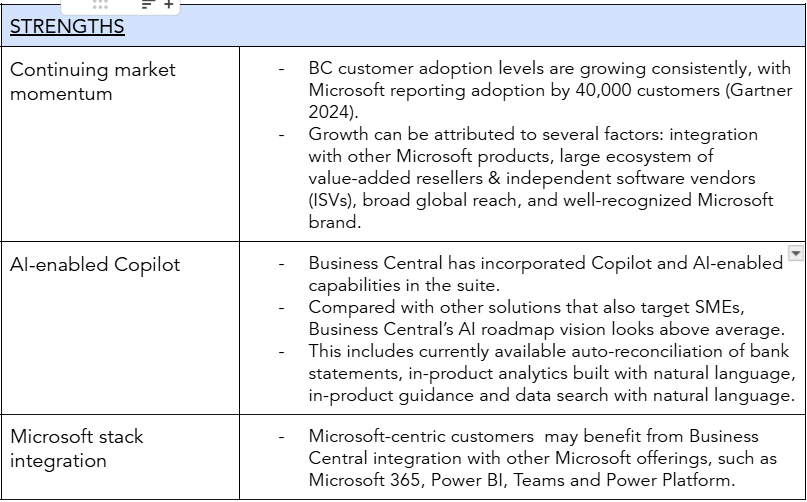The height and width of the screenshot is (502, 807).
Task: Select the 'Continuing market momentum' cell
Action: click(x=92, y=81)
